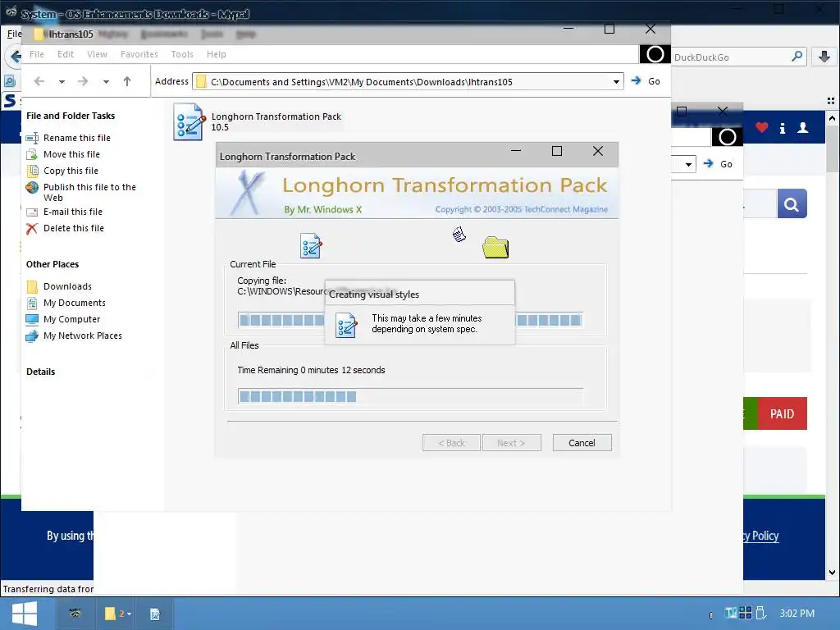Expand the Details section header

[40, 372]
